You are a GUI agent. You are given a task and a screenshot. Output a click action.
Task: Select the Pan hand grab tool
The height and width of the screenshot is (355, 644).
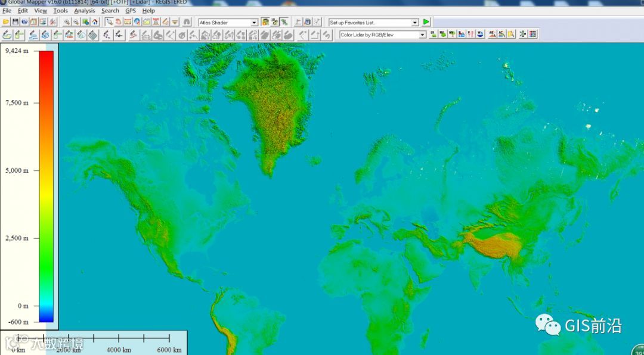pyautogui.click(x=118, y=22)
